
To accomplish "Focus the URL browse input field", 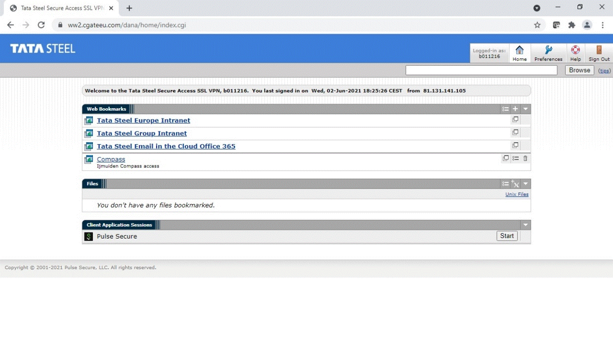I will 481,70.
